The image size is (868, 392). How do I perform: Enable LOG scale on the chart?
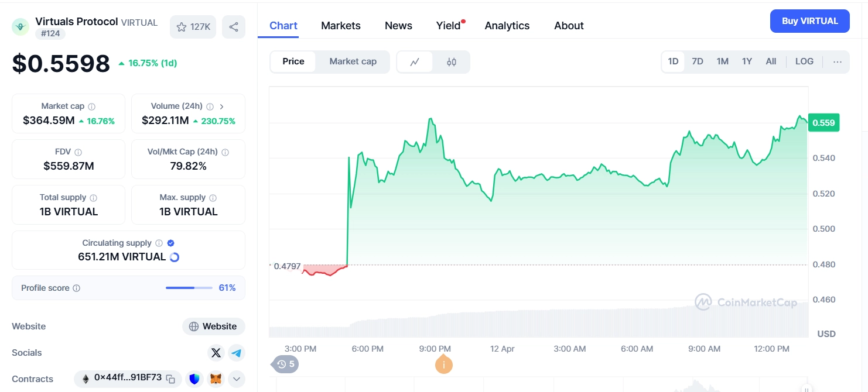(x=804, y=61)
